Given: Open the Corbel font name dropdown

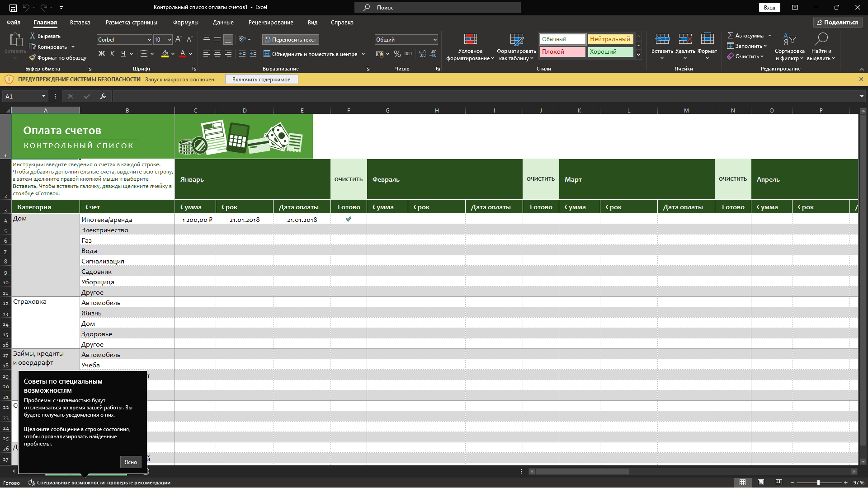Looking at the screenshot, I should click(x=149, y=40).
